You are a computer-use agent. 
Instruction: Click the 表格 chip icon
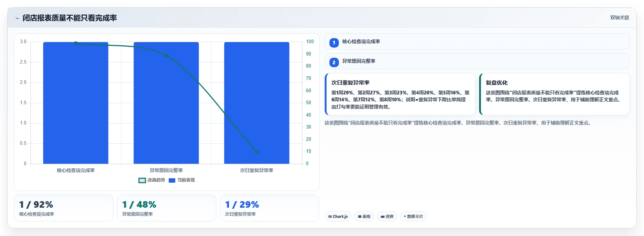click(360, 217)
